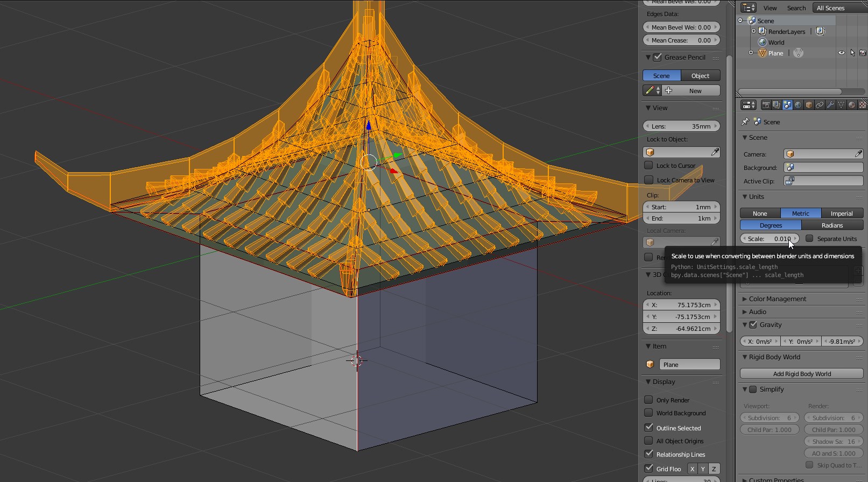This screenshot has height=482, width=868.
Task: Open the Mesh Data properties tab icon
Action: click(x=841, y=105)
